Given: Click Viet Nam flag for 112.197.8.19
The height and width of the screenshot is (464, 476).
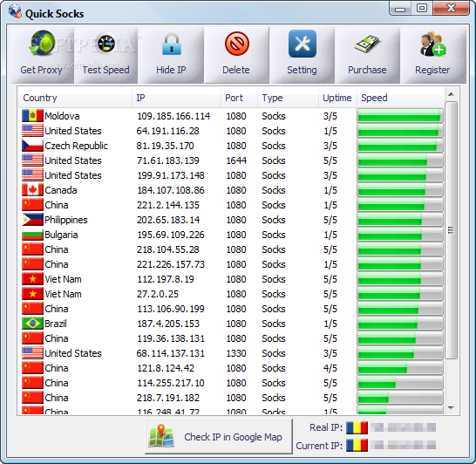Looking at the screenshot, I should coord(32,279).
